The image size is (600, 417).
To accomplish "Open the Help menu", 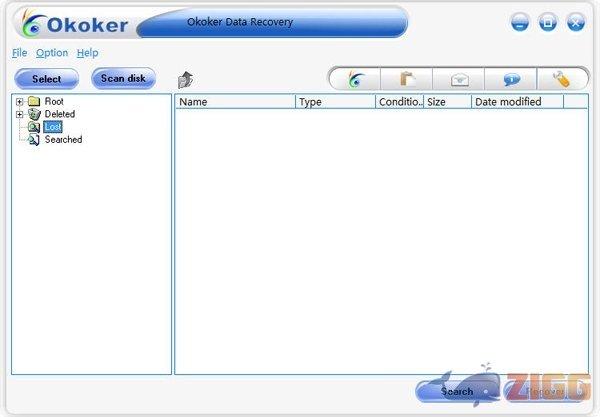I will coord(87,53).
